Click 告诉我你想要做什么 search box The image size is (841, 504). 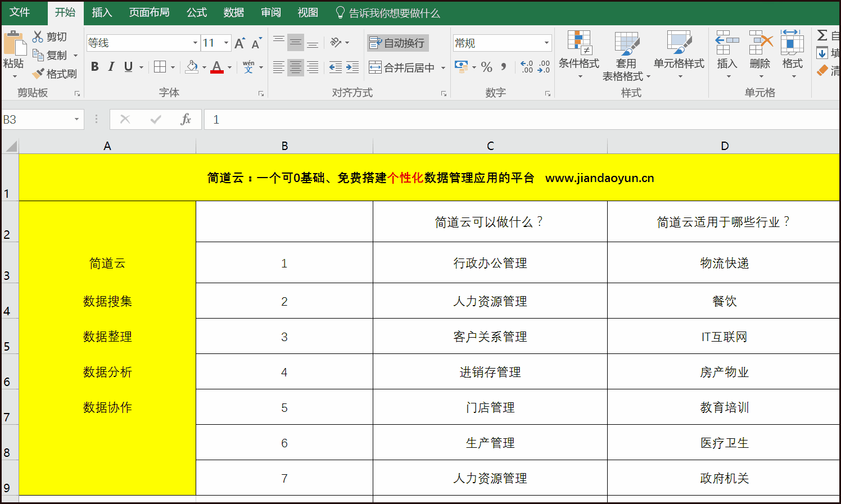tap(388, 13)
